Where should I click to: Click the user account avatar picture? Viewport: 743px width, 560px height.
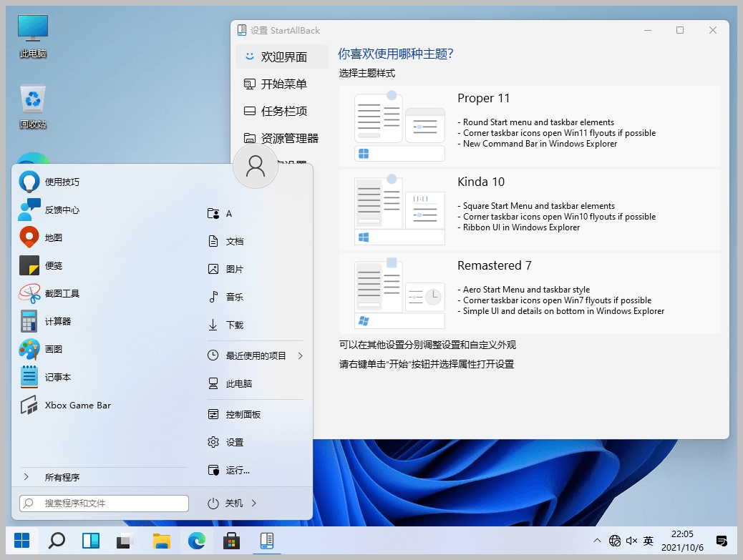(x=256, y=166)
